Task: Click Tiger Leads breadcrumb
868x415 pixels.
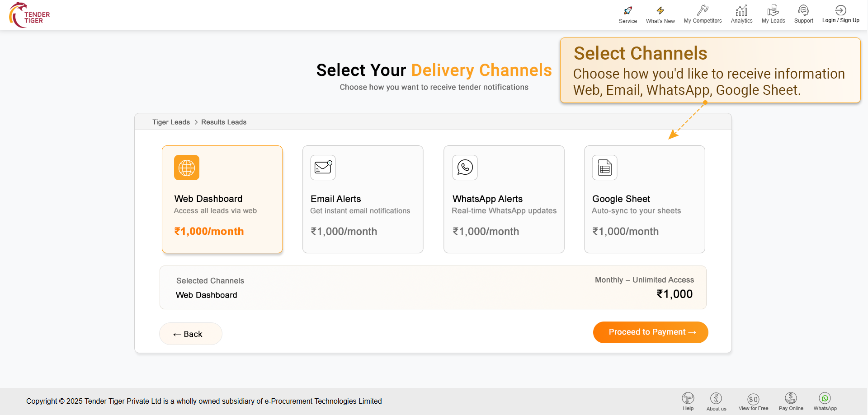Action: pos(171,122)
